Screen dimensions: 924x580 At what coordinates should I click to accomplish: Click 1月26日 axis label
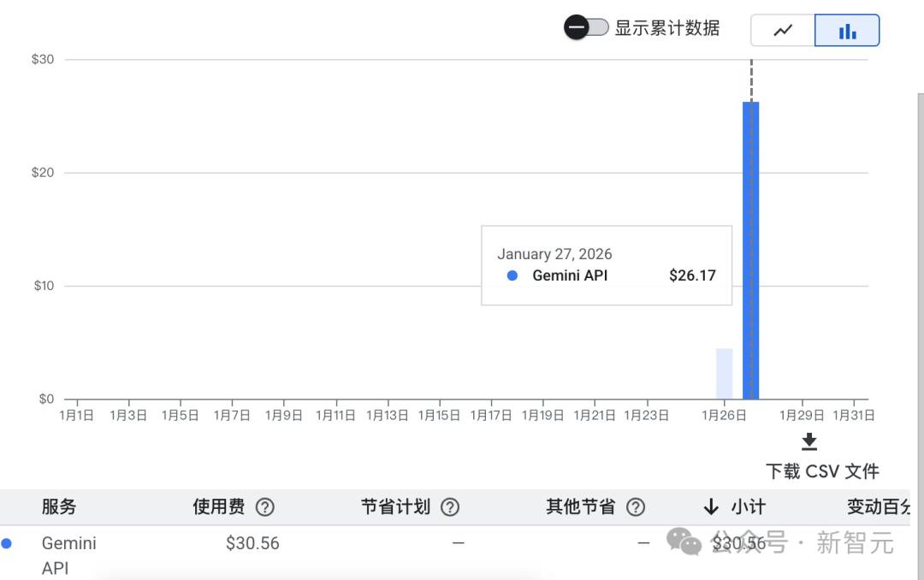pyautogui.click(x=725, y=416)
